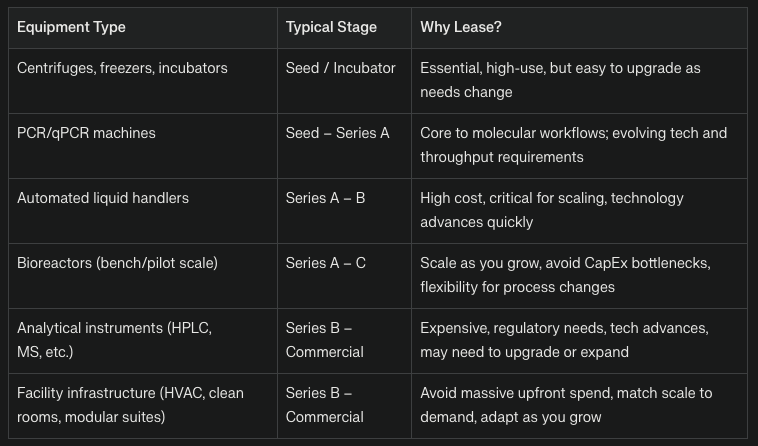Click the Automated liquid handlers cell
The width and height of the screenshot is (758, 446).
coord(143,211)
